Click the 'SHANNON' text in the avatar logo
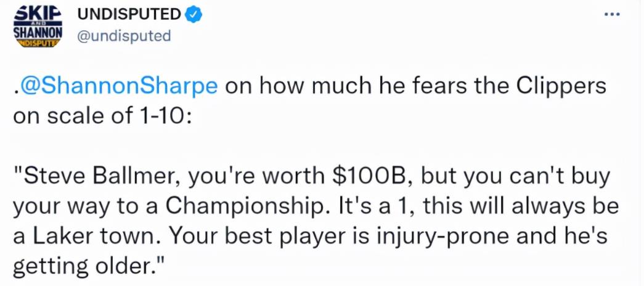Image resolution: width=644 pixels, height=286 pixels. (x=38, y=33)
